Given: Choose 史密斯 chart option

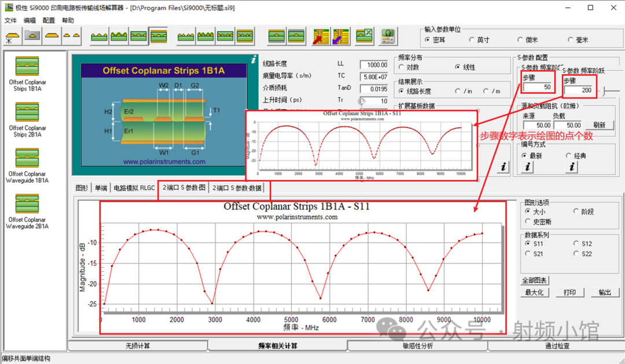Looking at the screenshot, I should point(528,221).
